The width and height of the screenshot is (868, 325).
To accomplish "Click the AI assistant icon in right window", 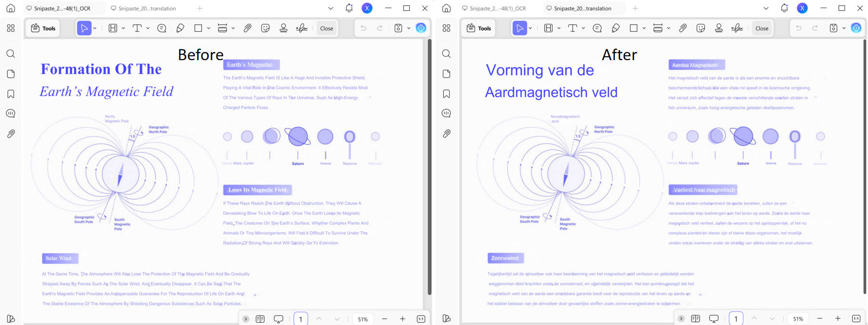I will (856, 28).
